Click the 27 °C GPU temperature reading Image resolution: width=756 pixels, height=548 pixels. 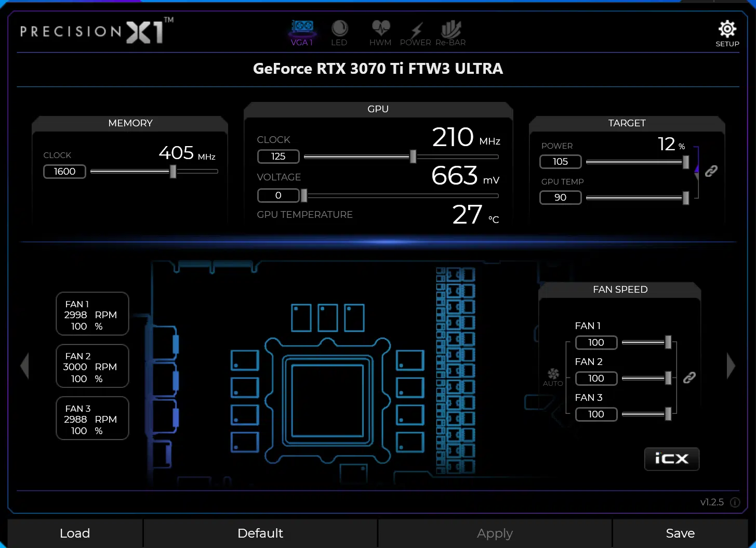[x=475, y=215]
